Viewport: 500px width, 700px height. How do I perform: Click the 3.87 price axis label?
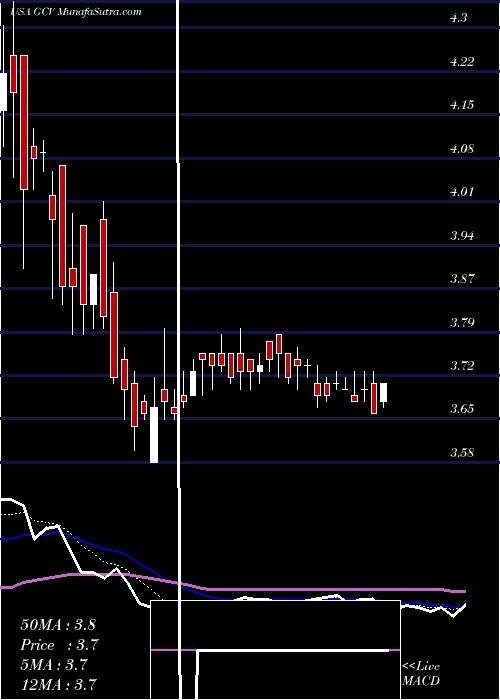pyautogui.click(x=462, y=279)
